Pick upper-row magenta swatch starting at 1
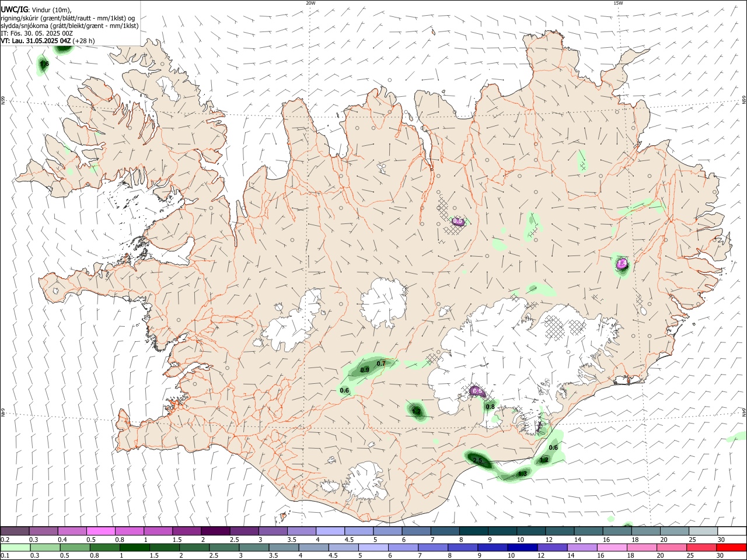Image resolution: width=747 pixels, height=560 pixels. (x=158, y=531)
